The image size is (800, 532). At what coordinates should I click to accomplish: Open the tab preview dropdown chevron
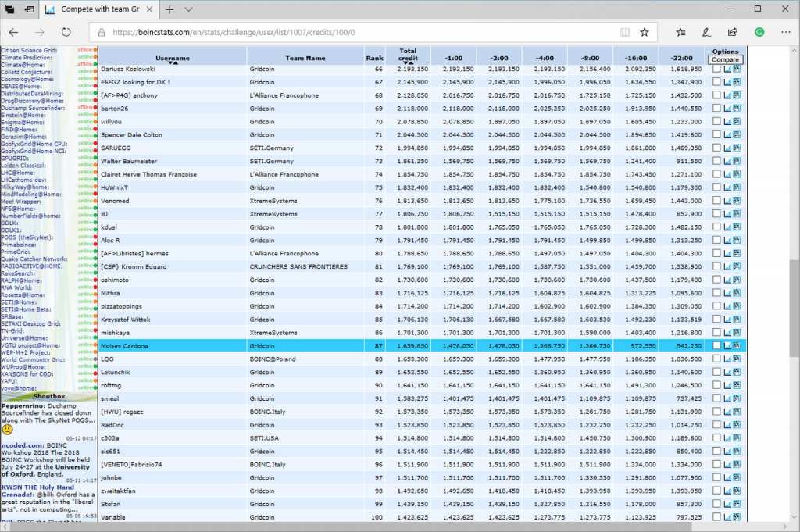tap(189, 9)
